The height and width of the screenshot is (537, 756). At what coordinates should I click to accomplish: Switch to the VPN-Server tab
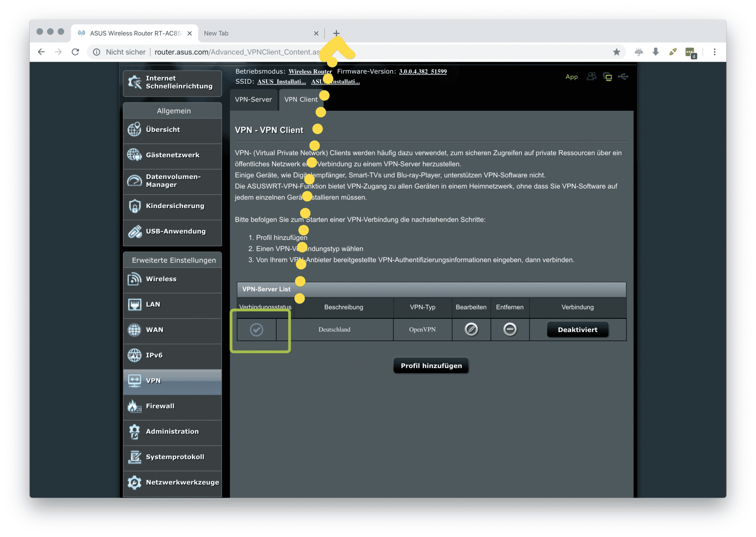click(253, 100)
